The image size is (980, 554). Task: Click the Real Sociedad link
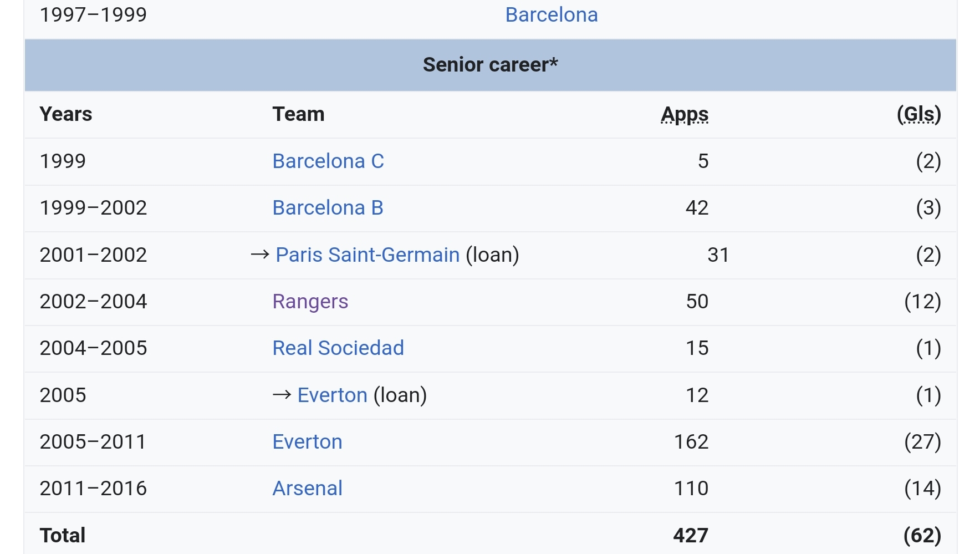coord(338,348)
